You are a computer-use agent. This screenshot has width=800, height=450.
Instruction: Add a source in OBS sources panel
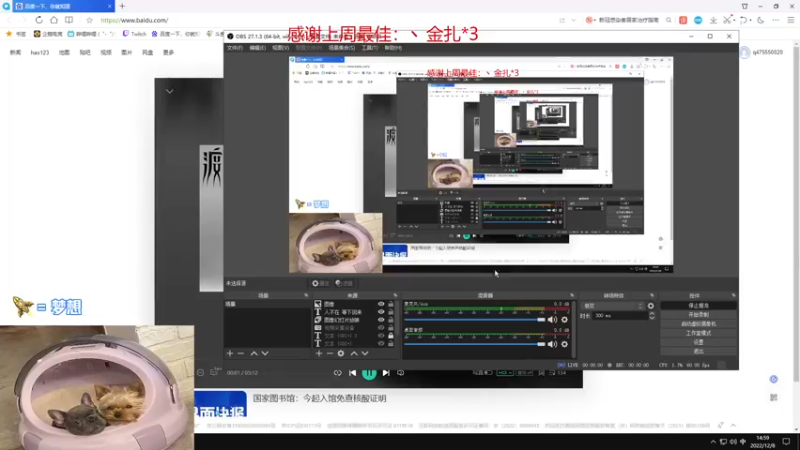pos(319,353)
